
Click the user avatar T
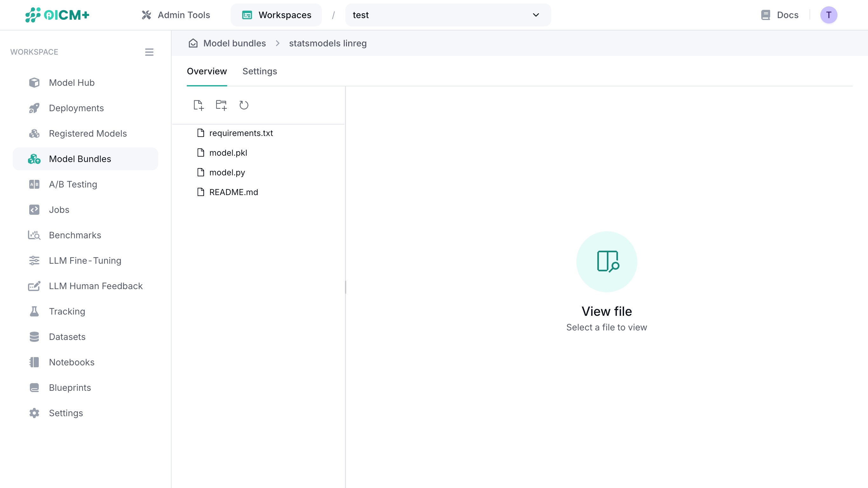point(828,15)
